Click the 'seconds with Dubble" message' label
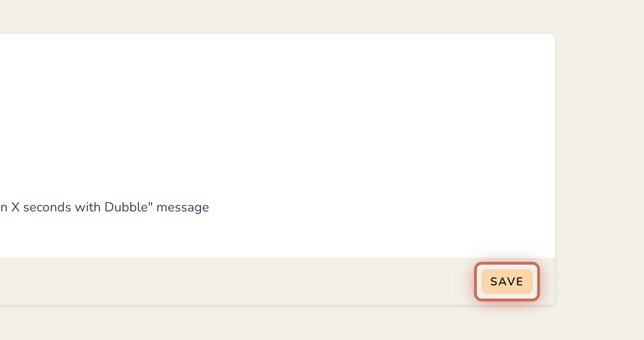Image resolution: width=644 pixels, height=340 pixels. (116, 207)
